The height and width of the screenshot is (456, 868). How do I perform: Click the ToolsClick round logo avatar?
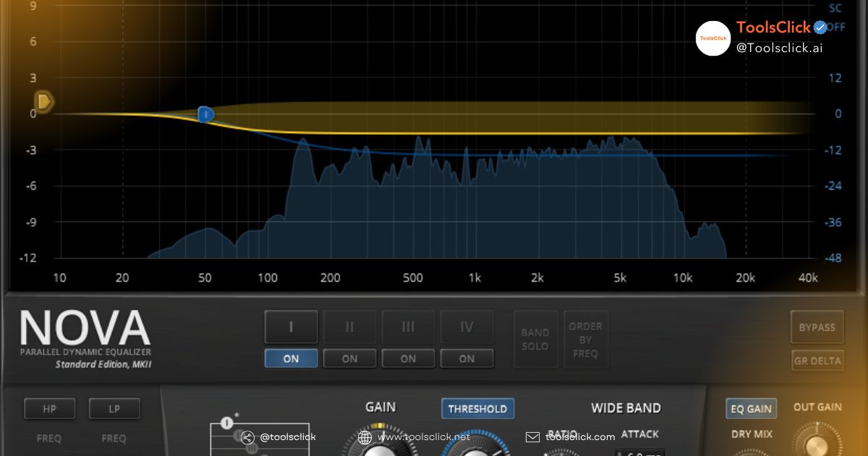coord(712,38)
